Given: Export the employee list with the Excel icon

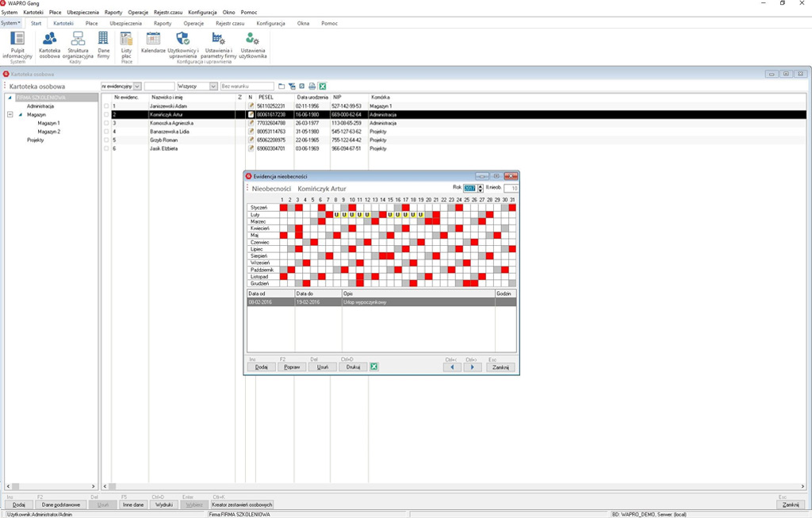Looking at the screenshot, I should point(322,86).
